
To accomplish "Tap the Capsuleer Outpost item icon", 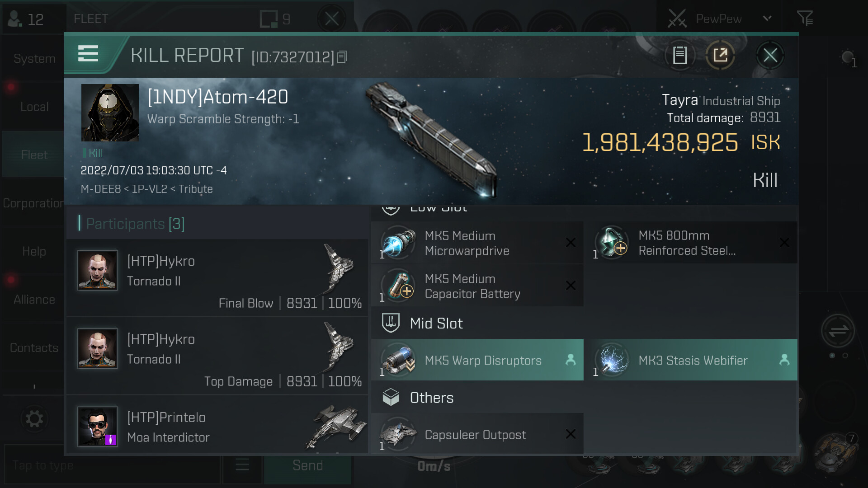I will pyautogui.click(x=398, y=434).
